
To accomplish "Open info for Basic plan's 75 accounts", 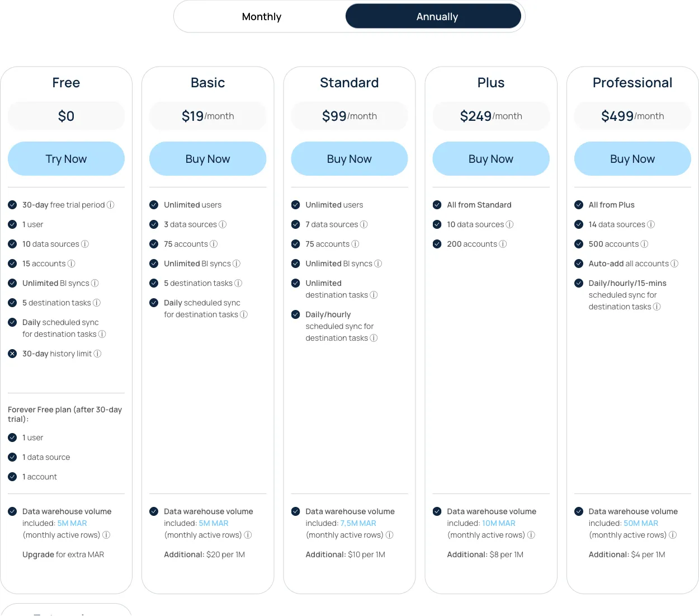I will click(x=214, y=244).
